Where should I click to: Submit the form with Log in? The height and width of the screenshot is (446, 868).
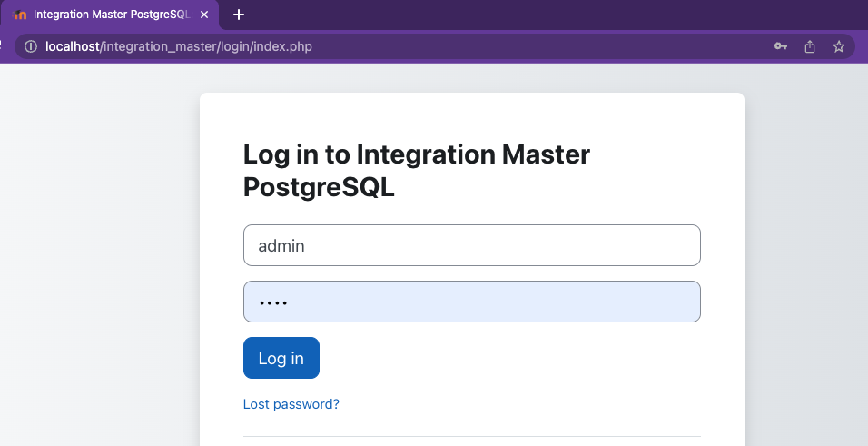click(x=281, y=358)
